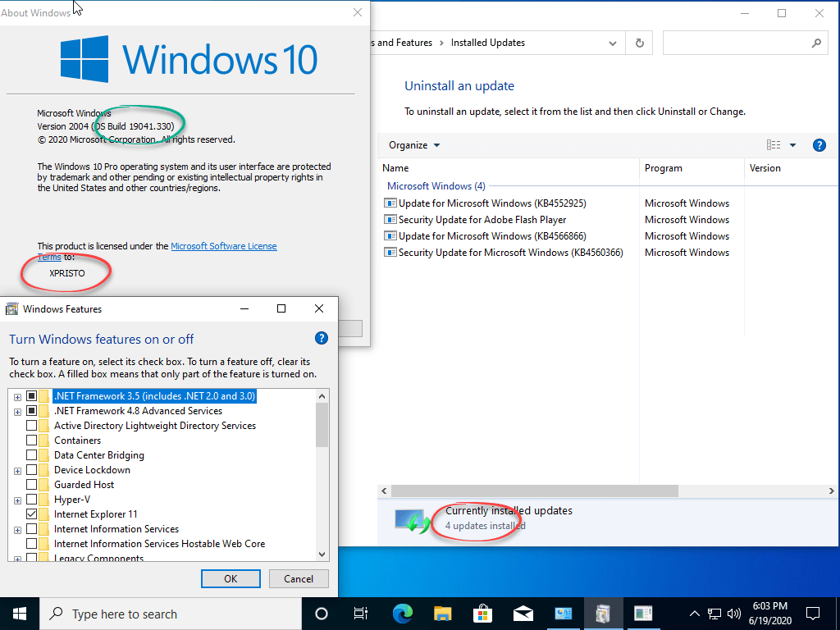The width and height of the screenshot is (840, 630).
Task: Open address bar history dropdown arrow
Action: (612, 43)
